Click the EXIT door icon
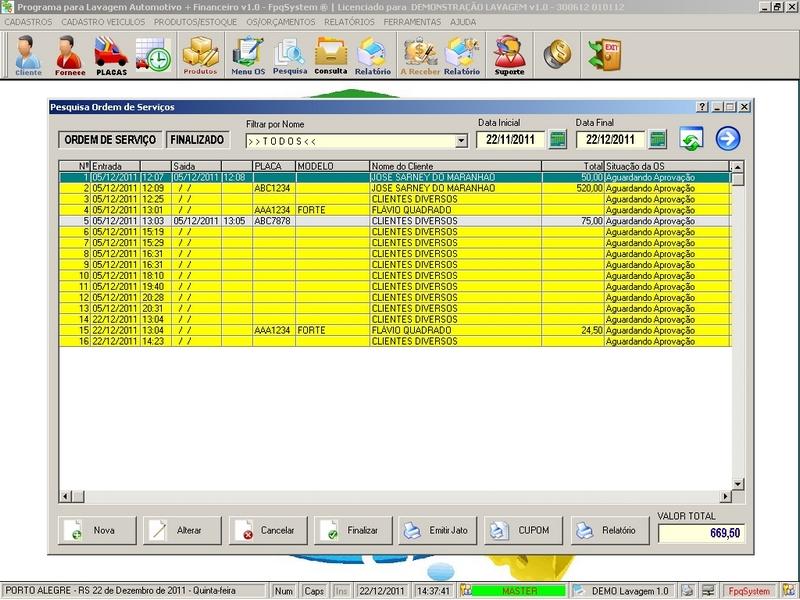 pyautogui.click(x=605, y=54)
